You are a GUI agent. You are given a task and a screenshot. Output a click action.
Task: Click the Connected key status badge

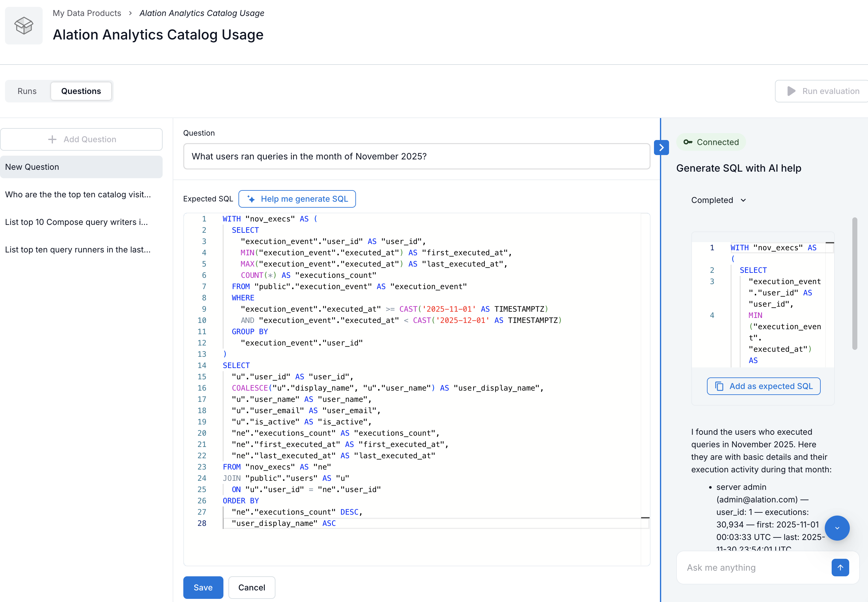click(711, 142)
